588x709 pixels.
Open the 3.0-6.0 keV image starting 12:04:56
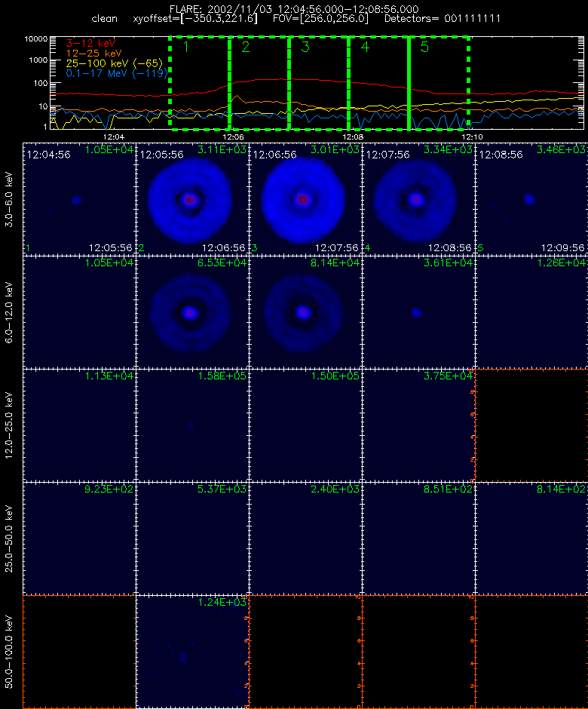click(79, 199)
